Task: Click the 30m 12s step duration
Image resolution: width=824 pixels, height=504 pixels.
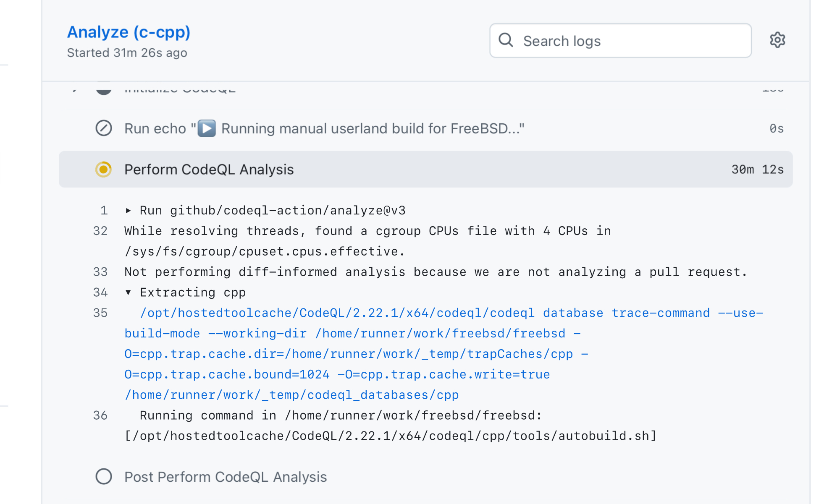Action: pyautogui.click(x=757, y=170)
